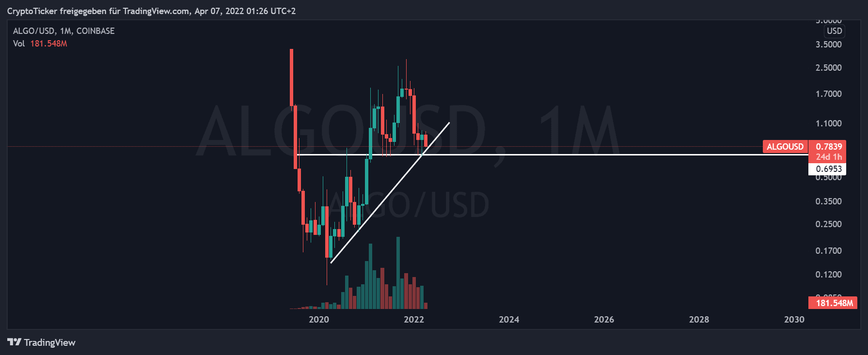Click the 2030 label on the time axis
Screen dimensions: 868x355
[x=794, y=320]
